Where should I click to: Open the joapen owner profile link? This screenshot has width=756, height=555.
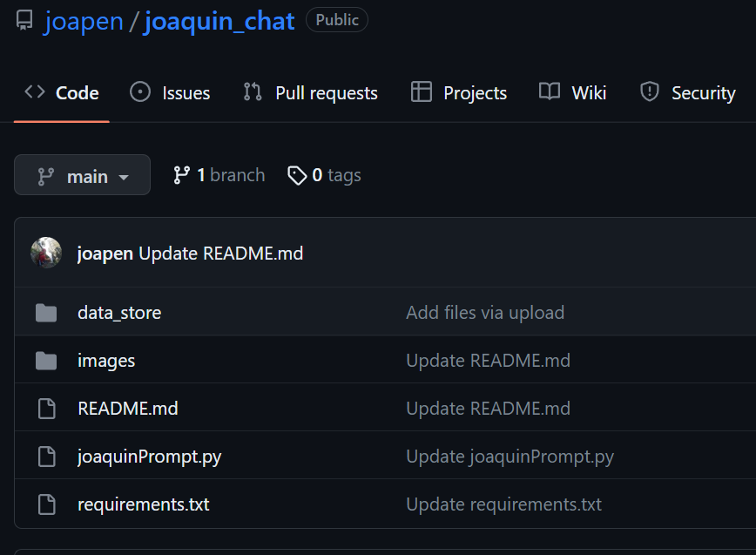[x=84, y=21]
